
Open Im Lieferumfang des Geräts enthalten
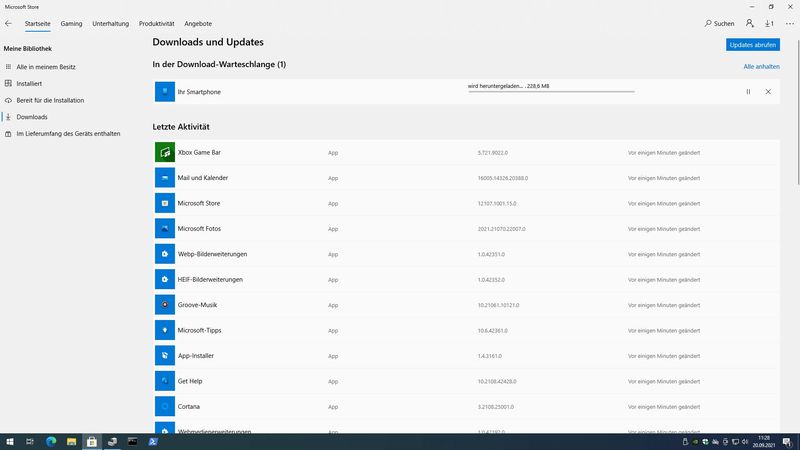68,134
